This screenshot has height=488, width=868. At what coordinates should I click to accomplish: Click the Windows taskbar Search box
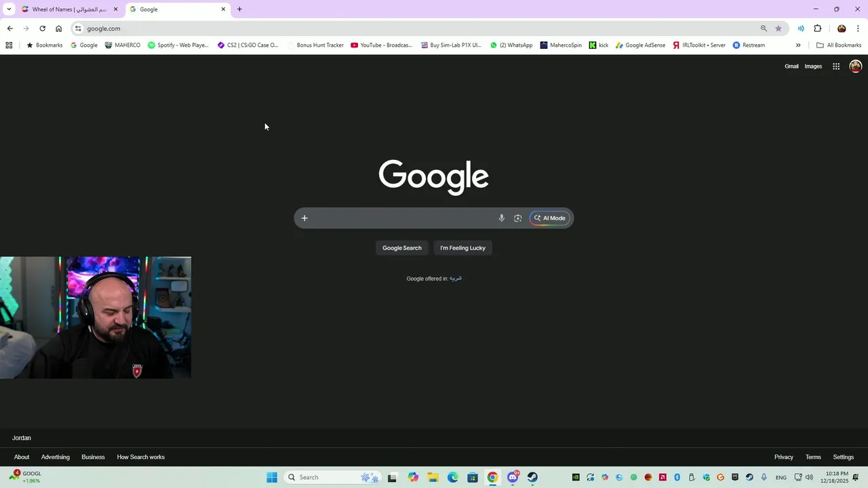(332, 477)
